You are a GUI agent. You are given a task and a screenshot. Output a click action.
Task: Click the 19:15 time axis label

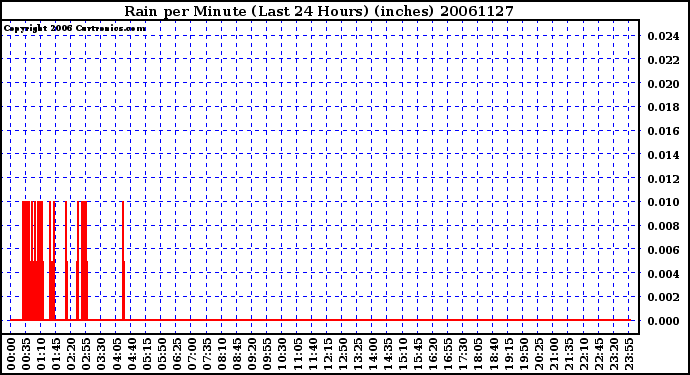(x=508, y=354)
